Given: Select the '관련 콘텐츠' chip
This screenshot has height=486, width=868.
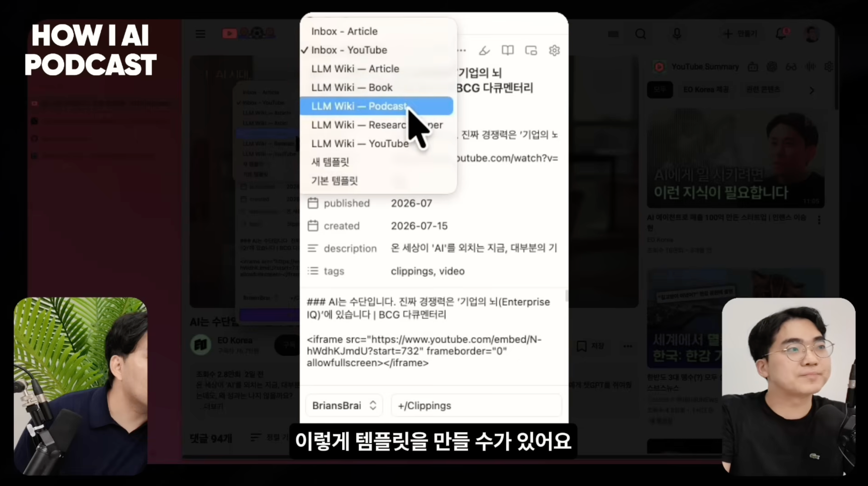Looking at the screenshot, I should coord(763,90).
